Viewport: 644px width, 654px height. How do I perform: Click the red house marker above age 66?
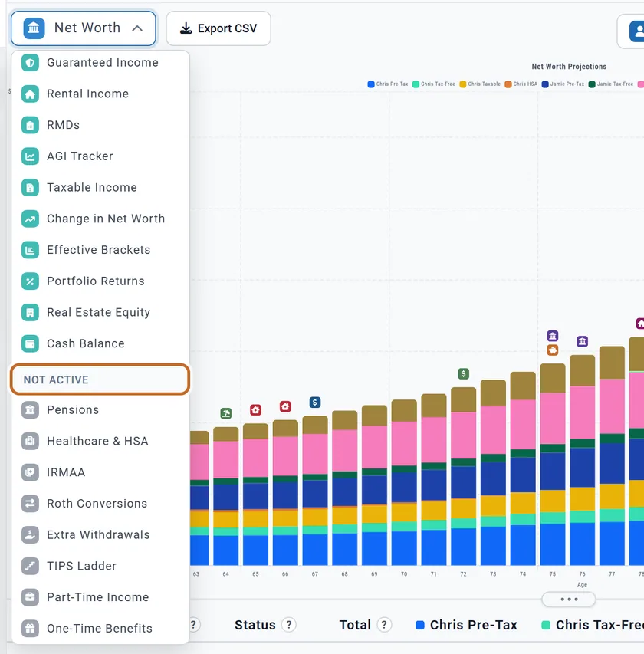coord(285,406)
